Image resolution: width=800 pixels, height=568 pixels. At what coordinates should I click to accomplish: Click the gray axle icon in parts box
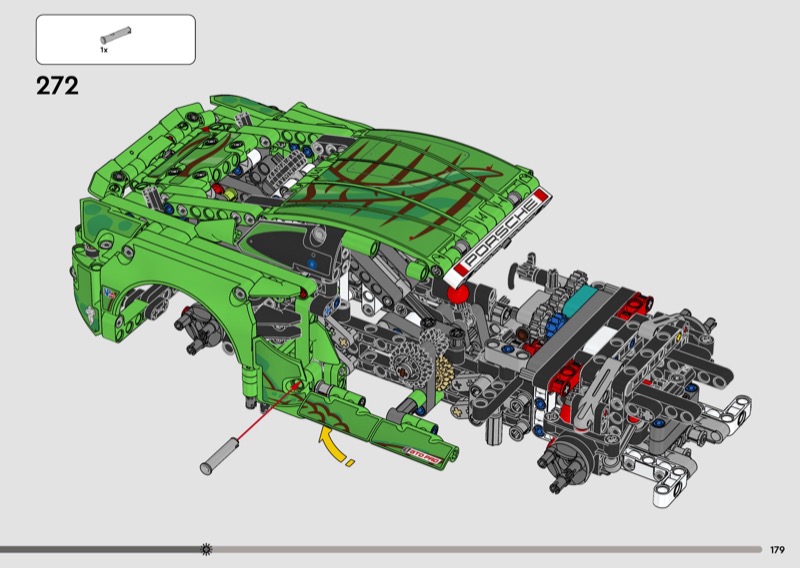116,35
